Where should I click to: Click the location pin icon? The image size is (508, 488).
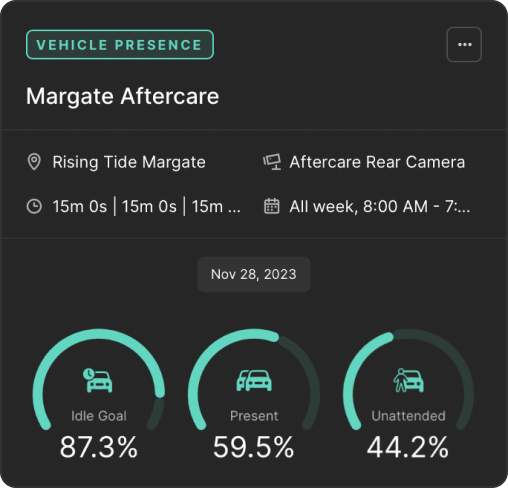point(34,162)
